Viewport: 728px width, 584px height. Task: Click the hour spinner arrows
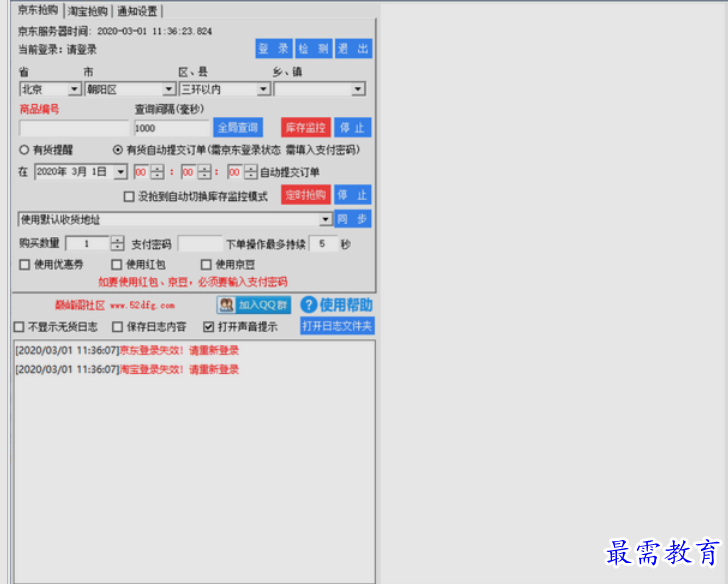click(x=157, y=172)
